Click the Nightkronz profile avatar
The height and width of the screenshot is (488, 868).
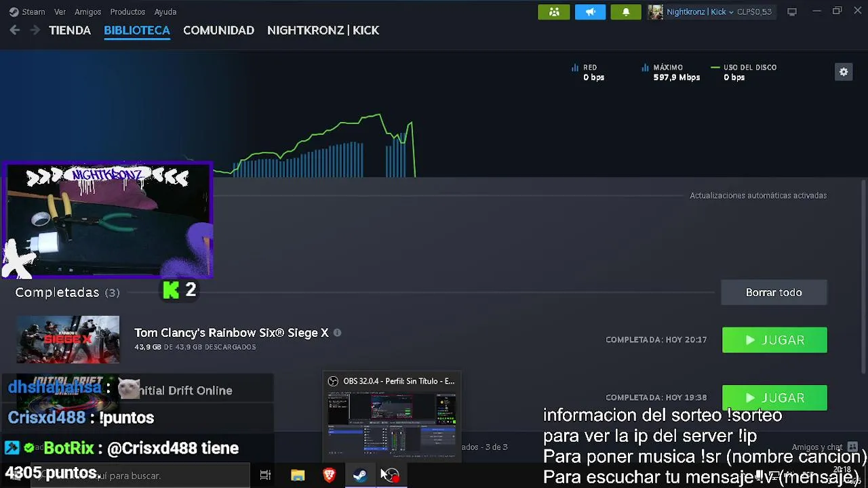655,12
